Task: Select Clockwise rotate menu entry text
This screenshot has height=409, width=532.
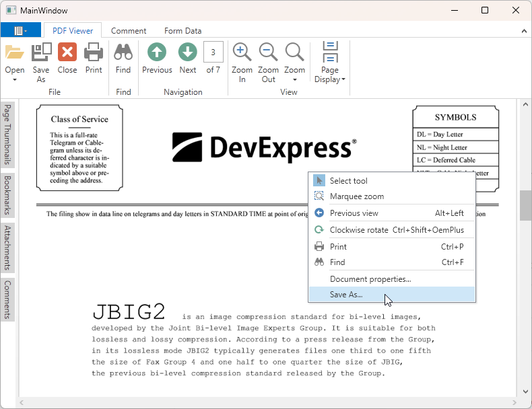Action: pyautogui.click(x=359, y=230)
